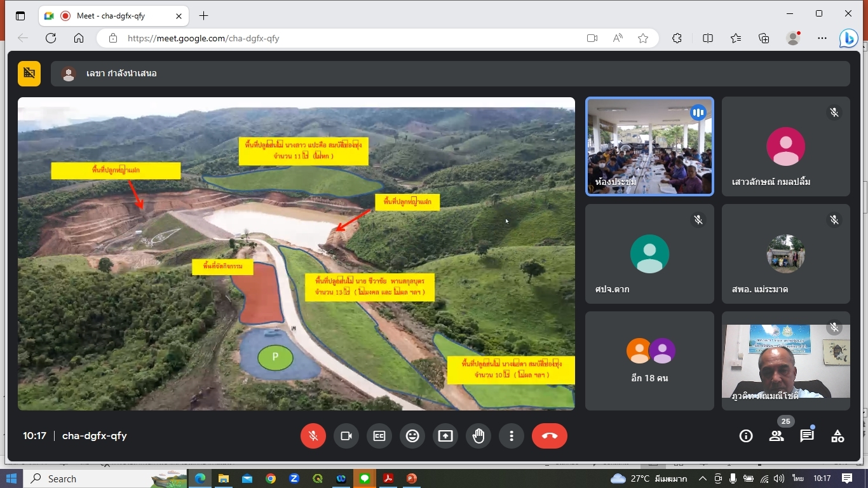Open the notification center icon
Screen dimensions: 868x488
[x=847, y=478]
